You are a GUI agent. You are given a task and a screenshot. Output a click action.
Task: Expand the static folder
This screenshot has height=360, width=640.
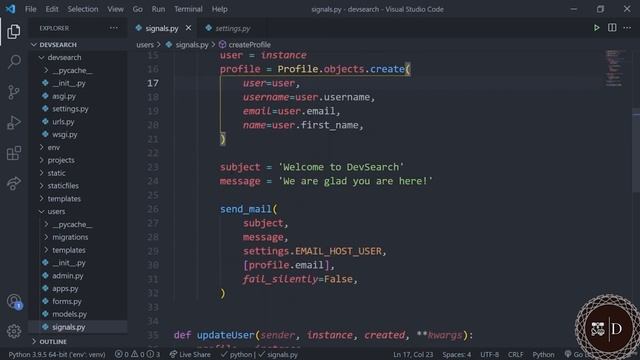pos(78,173)
